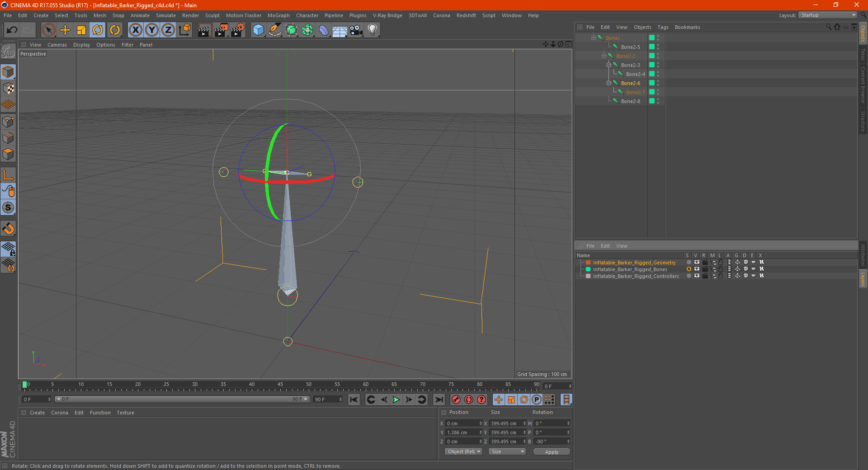Go to start of animation
This screenshot has width=868, height=470.
click(x=354, y=399)
